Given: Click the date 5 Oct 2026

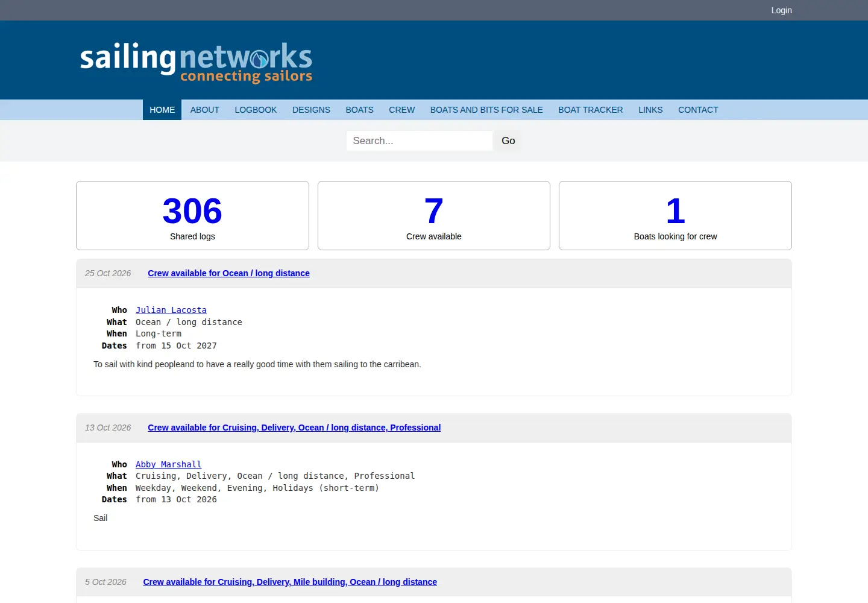Looking at the screenshot, I should click(x=105, y=582).
